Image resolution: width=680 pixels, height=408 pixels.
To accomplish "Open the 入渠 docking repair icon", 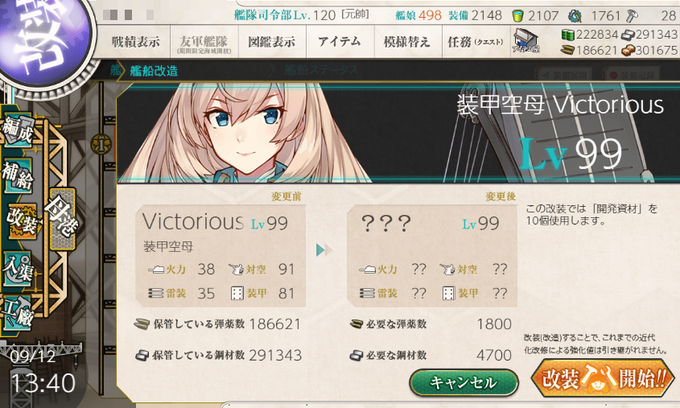I will pyautogui.click(x=17, y=268).
